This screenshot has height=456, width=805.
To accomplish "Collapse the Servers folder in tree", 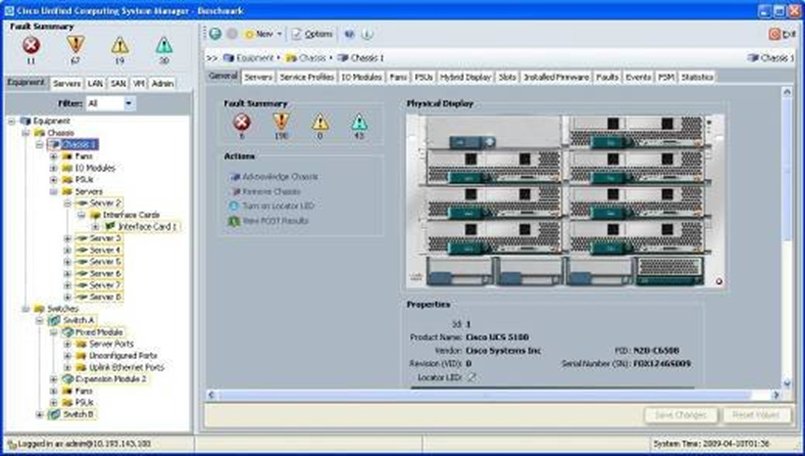I will pyautogui.click(x=53, y=192).
